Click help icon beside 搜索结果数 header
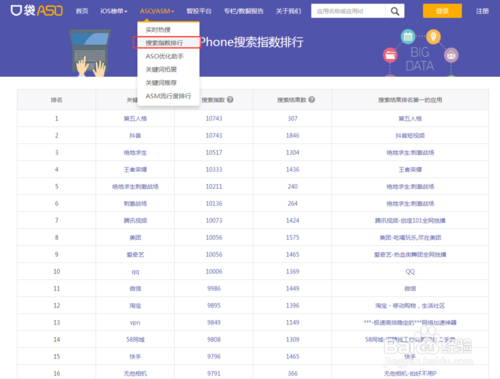This screenshot has width=500, height=379. pos(312,99)
